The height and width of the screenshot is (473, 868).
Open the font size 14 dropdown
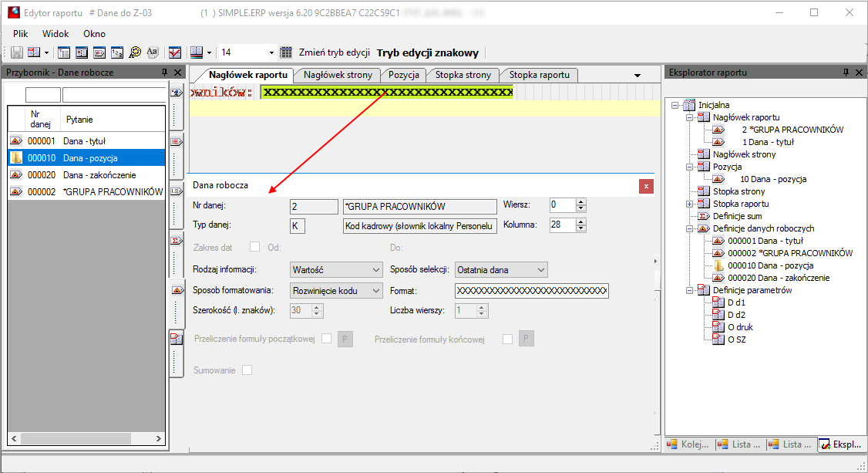(x=271, y=52)
